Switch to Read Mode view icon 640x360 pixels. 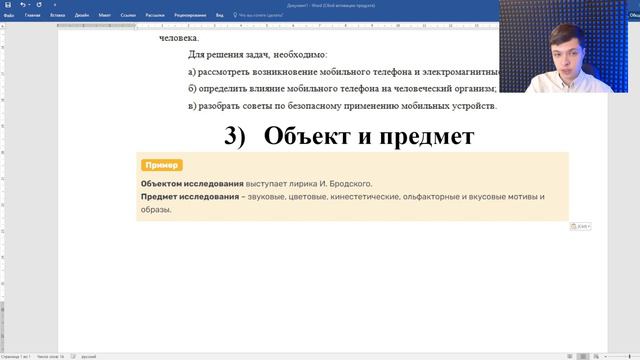click(x=570, y=356)
